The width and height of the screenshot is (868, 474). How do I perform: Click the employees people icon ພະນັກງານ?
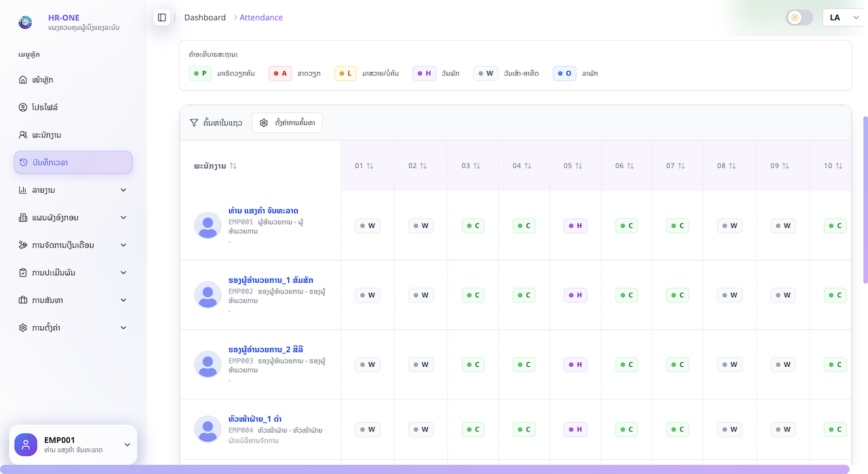(x=23, y=135)
